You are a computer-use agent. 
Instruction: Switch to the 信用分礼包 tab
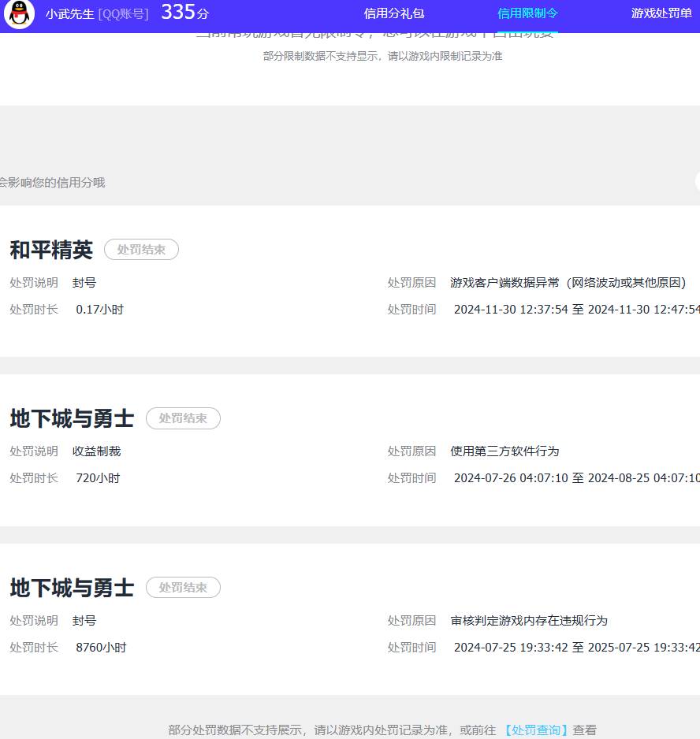tap(393, 13)
